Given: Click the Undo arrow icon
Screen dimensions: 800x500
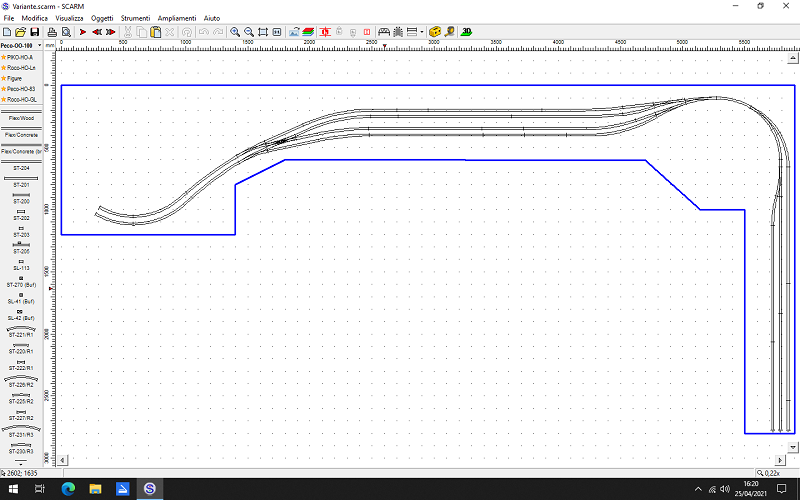Looking at the screenshot, I should 203,32.
